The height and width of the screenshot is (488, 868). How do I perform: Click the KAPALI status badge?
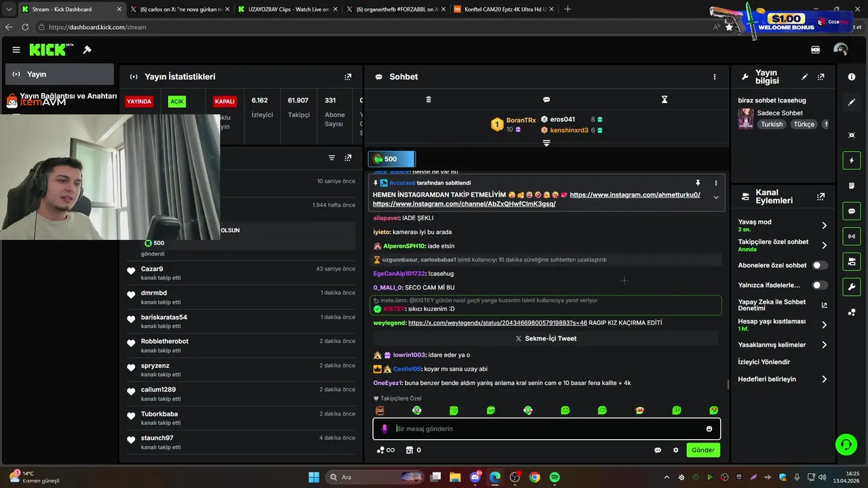[224, 102]
